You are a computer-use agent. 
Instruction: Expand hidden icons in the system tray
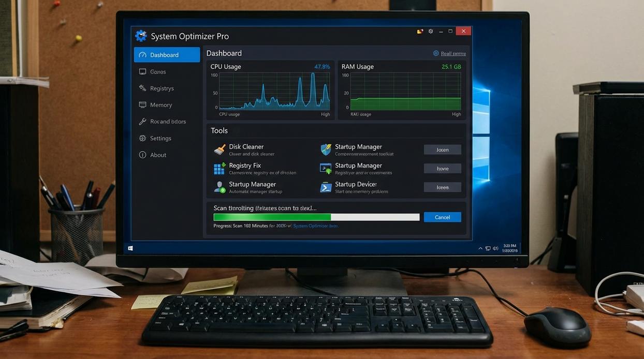coord(480,248)
